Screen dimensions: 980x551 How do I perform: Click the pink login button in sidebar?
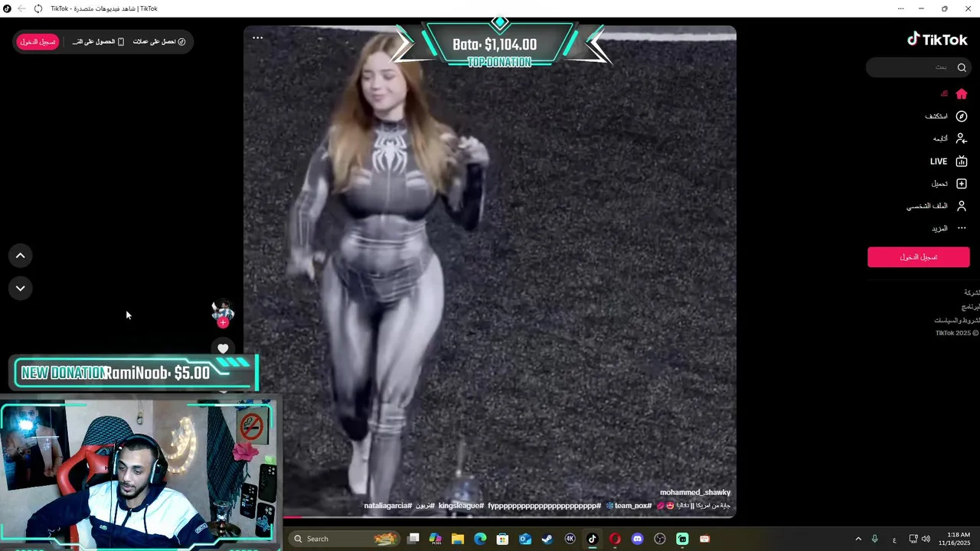pyautogui.click(x=918, y=257)
